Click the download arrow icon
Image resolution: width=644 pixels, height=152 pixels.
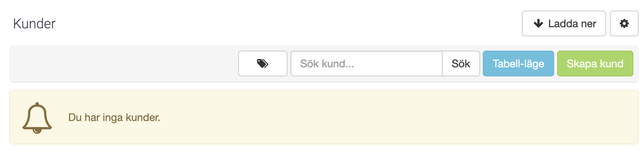point(538,23)
